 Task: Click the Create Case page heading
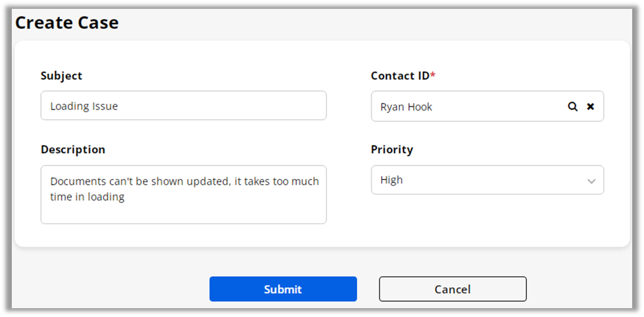(x=67, y=22)
